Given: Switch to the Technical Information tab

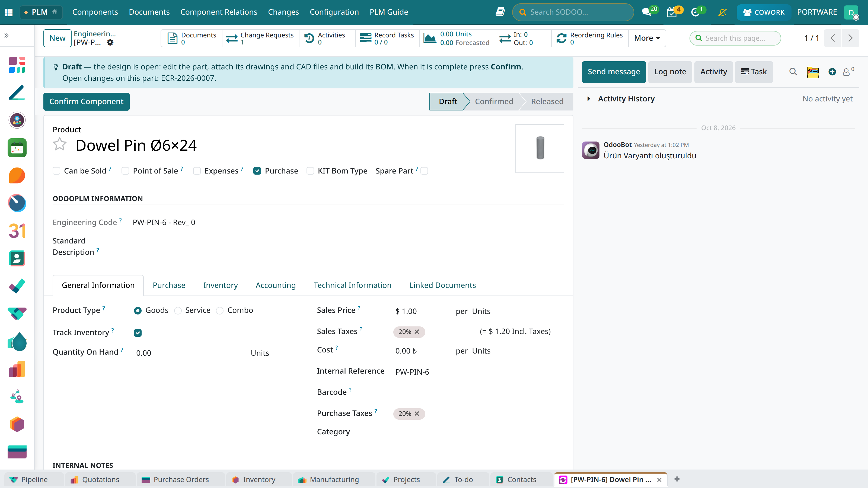Looking at the screenshot, I should click(352, 285).
